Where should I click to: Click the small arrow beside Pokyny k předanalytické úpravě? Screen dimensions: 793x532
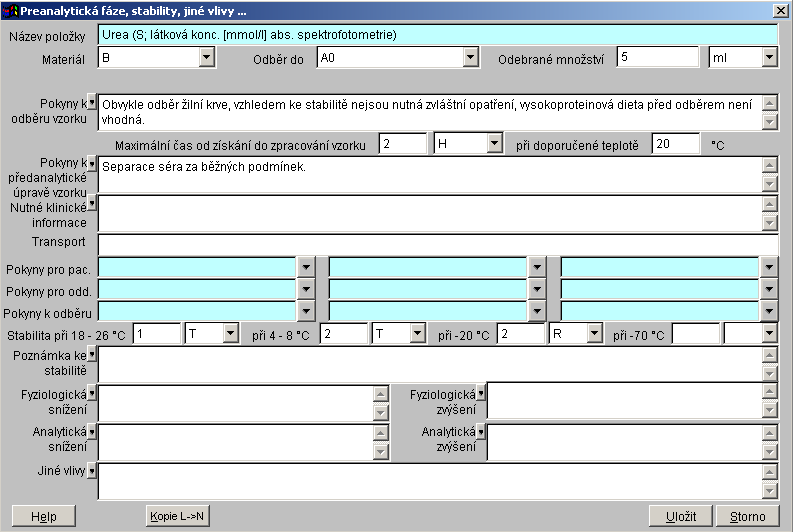click(92, 162)
